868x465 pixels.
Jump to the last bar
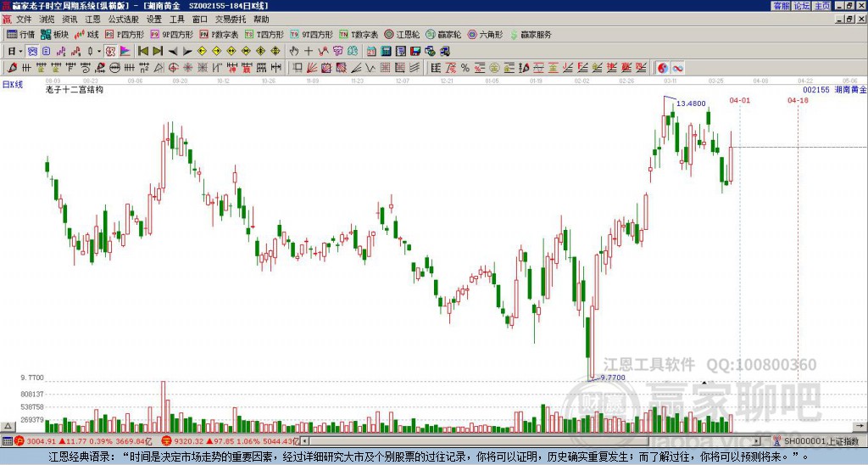[158, 51]
